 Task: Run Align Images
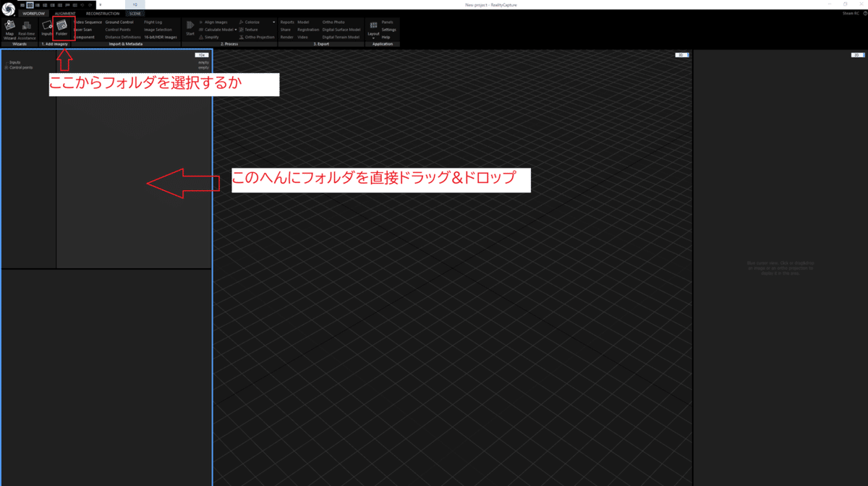tap(213, 22)
